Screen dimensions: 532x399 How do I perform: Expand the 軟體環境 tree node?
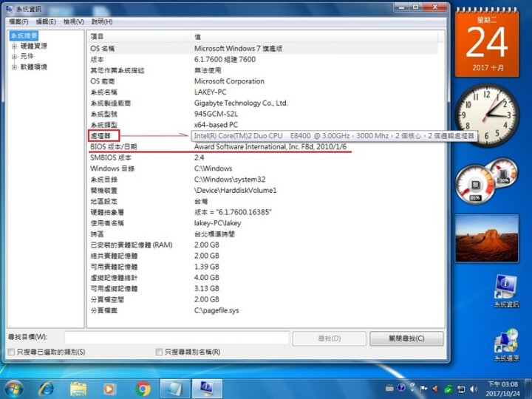click(x=14, y=67)
